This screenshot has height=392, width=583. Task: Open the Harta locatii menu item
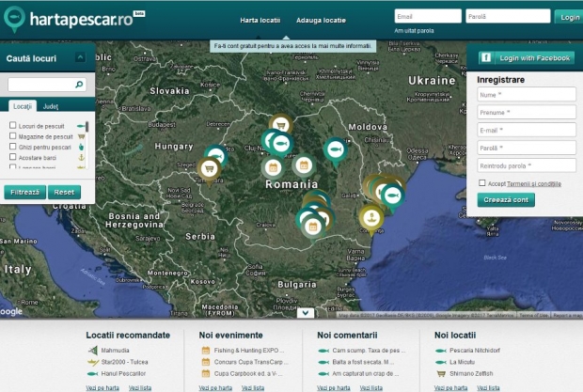click(260, 20)
